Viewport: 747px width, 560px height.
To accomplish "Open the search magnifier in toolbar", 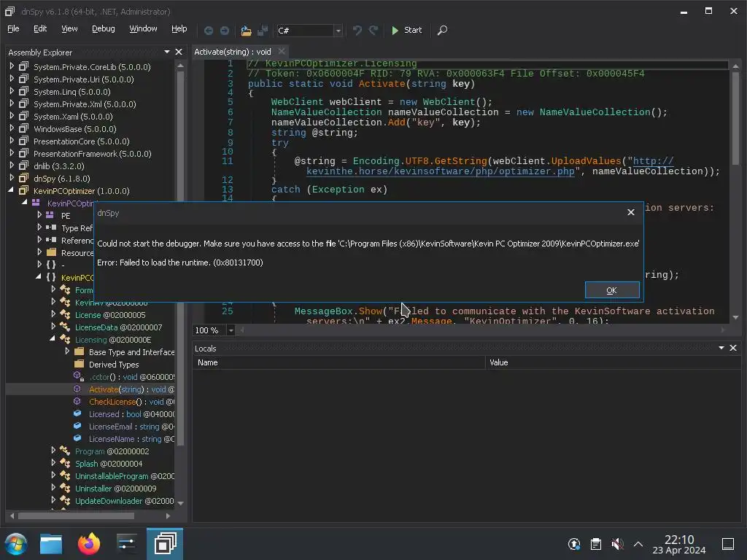I will coord(442,31).
